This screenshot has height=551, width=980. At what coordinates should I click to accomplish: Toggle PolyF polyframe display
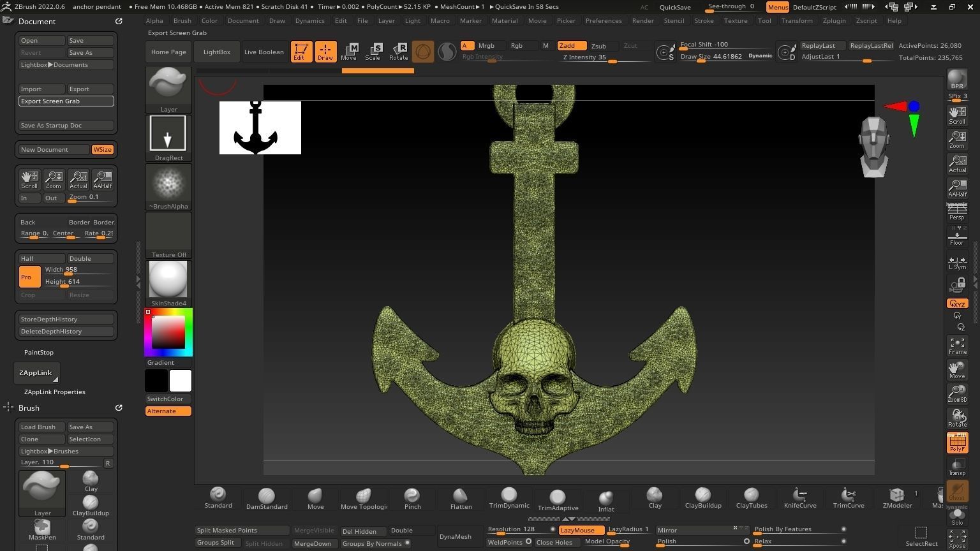tap(957, 443)
